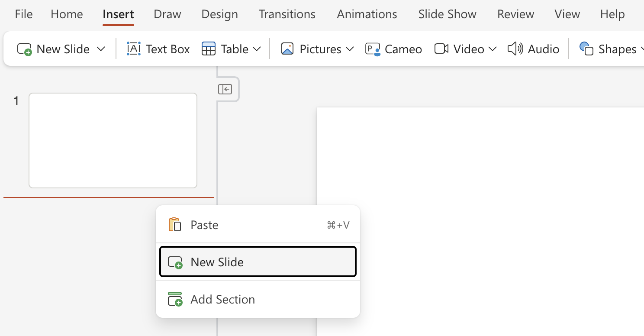Screen dimensions: 644x336
Task: Collapse the slide thumbnail pane
Action: point(225,89)
